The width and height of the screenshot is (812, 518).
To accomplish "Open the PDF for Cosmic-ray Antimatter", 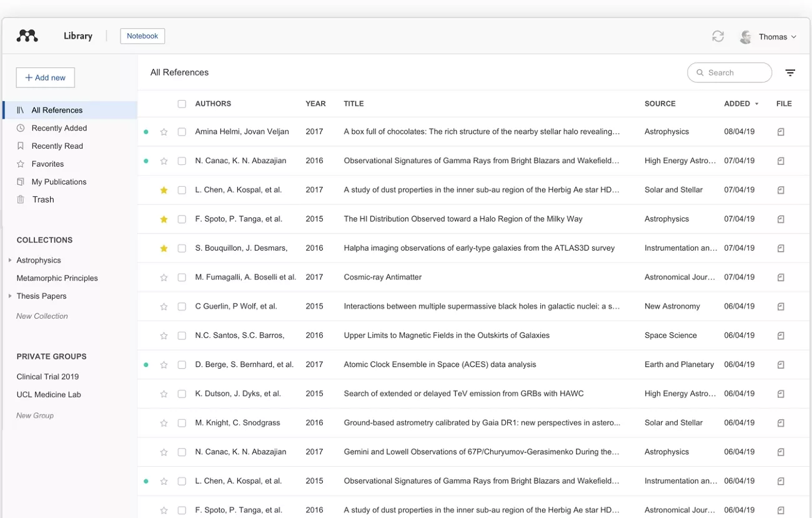I will [781, 277].
